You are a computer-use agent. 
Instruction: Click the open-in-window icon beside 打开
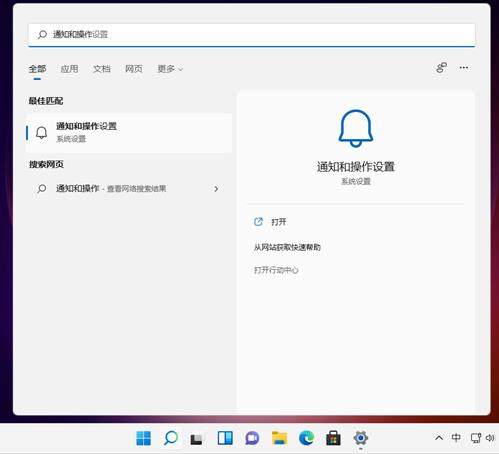pyautogui.click(x=258, y=222)
